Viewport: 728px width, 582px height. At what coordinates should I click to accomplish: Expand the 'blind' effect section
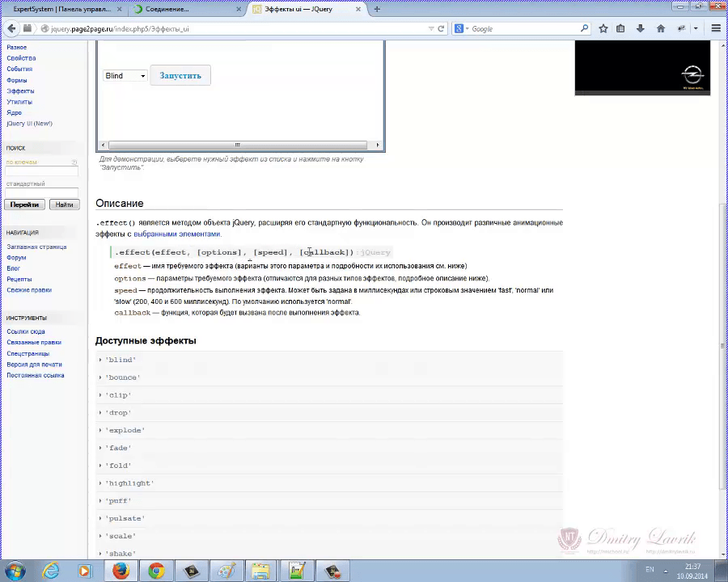pyautogui.click(x=329, y=360)
